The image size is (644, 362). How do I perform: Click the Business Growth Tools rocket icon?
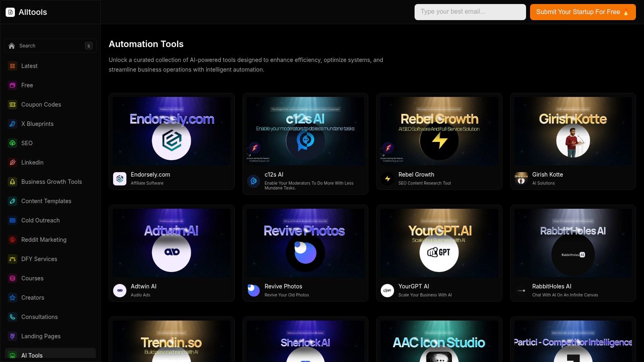pyautogui.click(x=12, y=182)
